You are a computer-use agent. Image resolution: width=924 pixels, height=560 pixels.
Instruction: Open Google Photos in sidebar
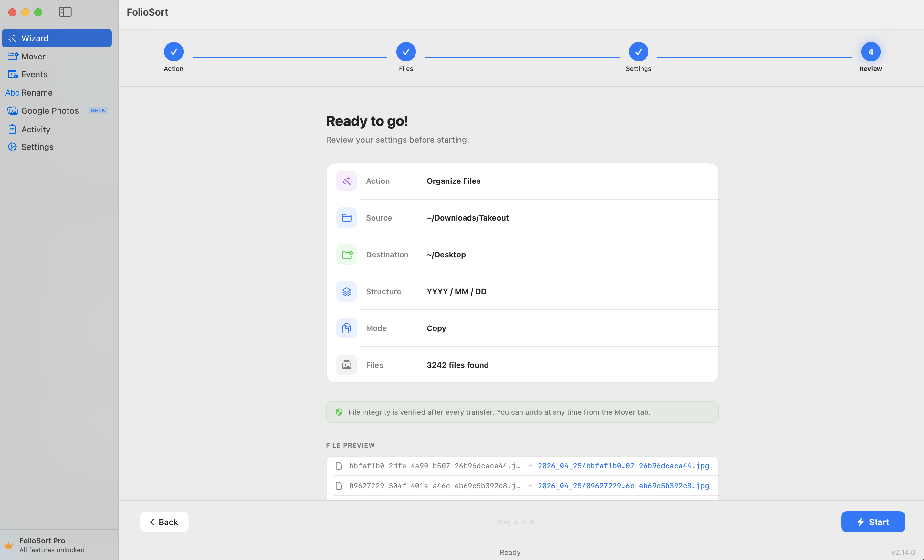pyautogui.click(x=57, y=110)
